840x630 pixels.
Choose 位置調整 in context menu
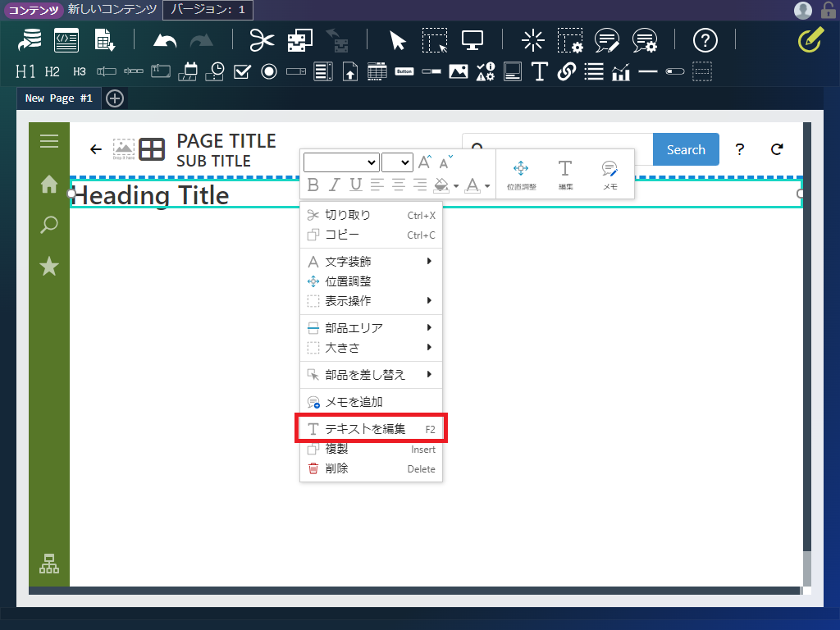[372, 281]
